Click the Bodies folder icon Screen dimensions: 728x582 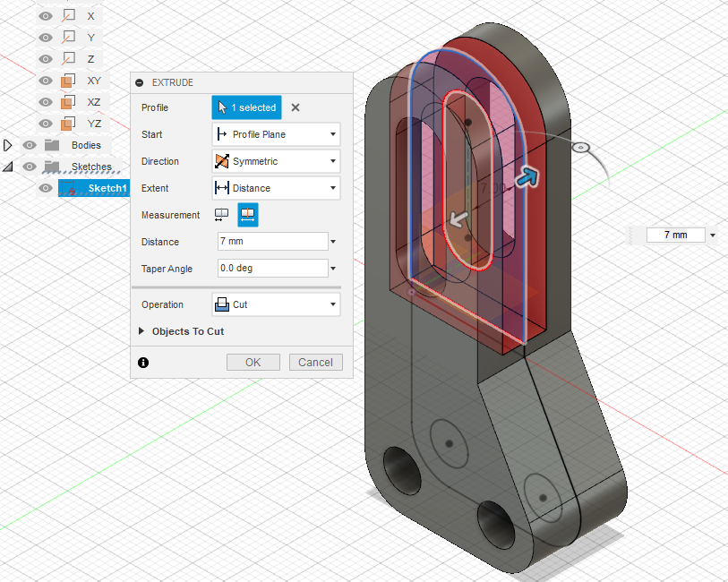click(52, 145)
